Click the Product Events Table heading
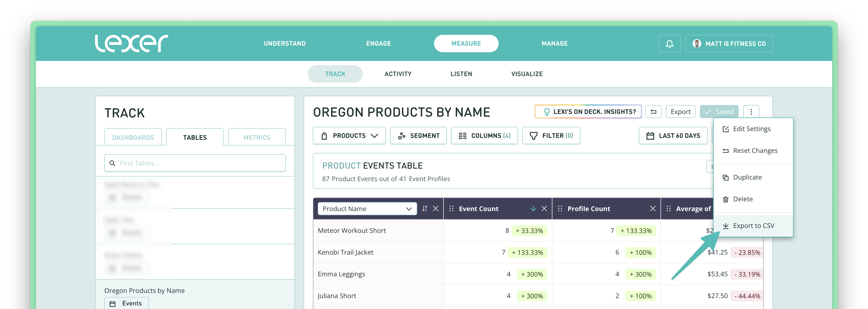The image size is (868, 309). coord(372,166)
